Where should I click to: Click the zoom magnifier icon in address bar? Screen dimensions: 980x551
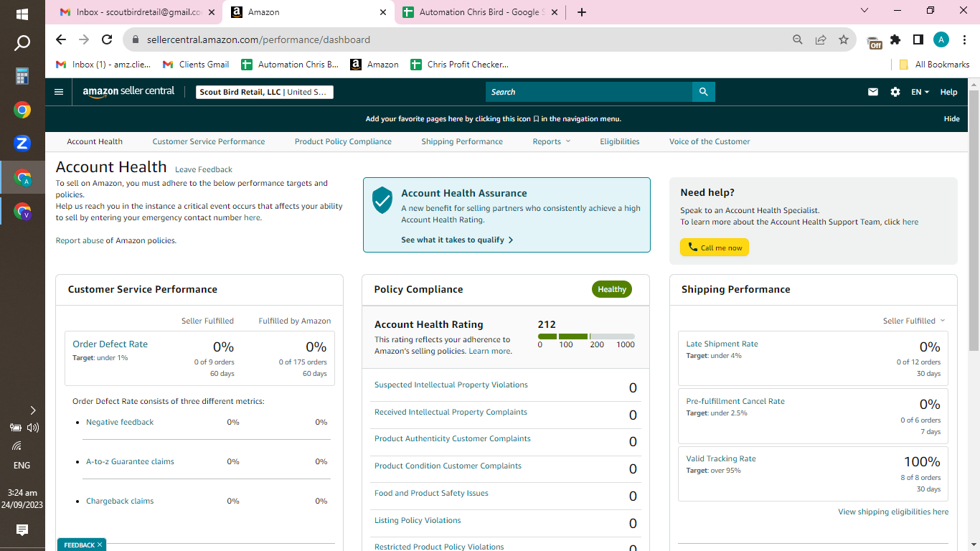[798, 39]
